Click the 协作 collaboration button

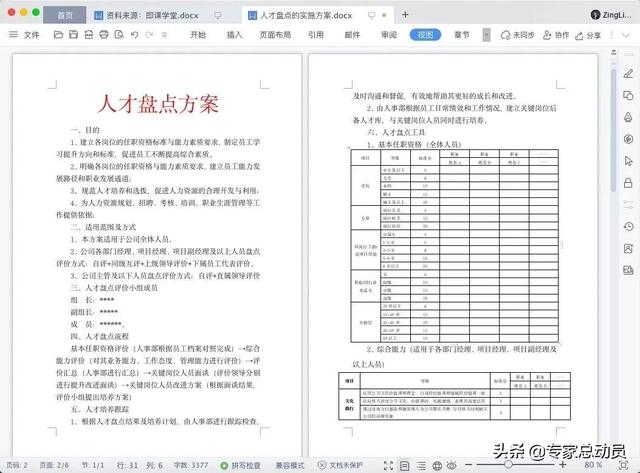pyautogui.click(x=556, y=36)
